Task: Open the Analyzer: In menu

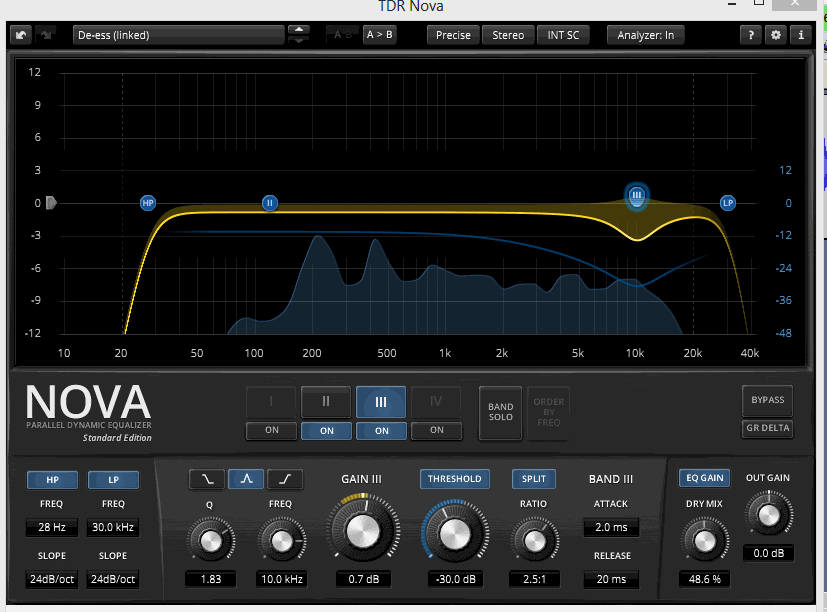Action: coord(646,35)
